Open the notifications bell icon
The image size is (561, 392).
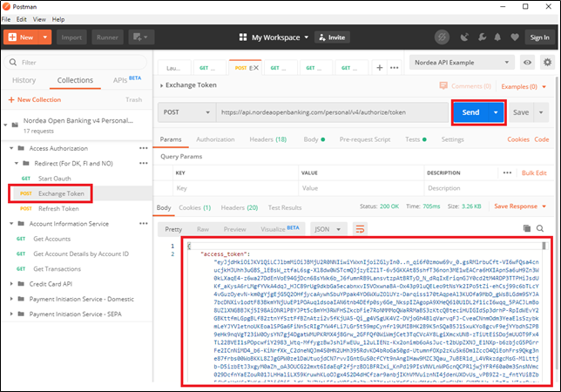(497, 37)
